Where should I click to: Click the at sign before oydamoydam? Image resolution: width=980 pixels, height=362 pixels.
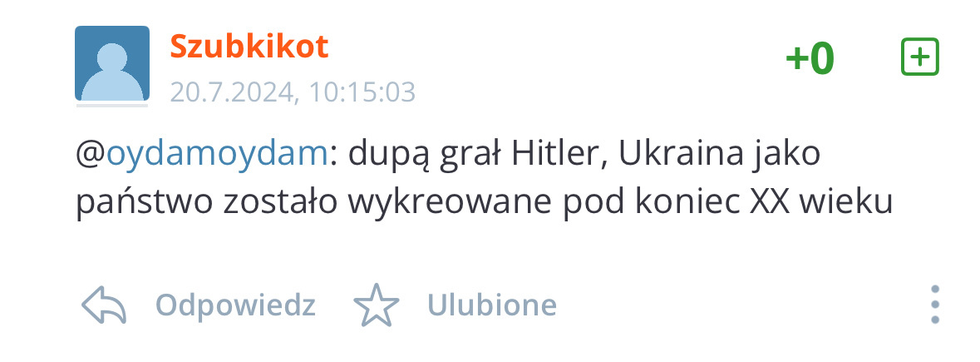(91, 155)
